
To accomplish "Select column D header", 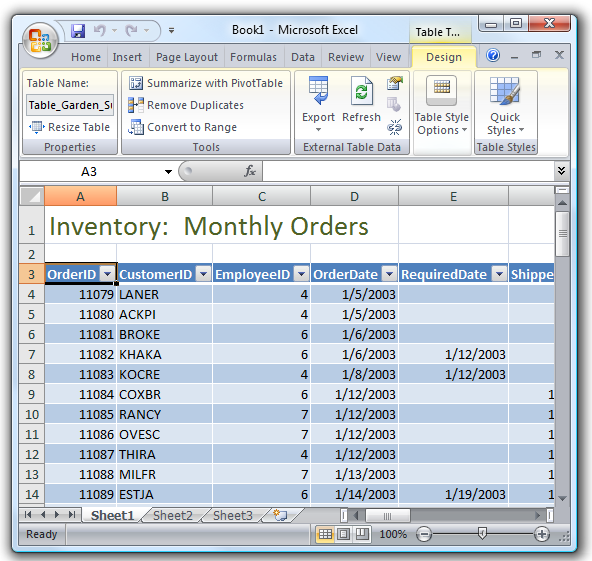I will [354, 196].
